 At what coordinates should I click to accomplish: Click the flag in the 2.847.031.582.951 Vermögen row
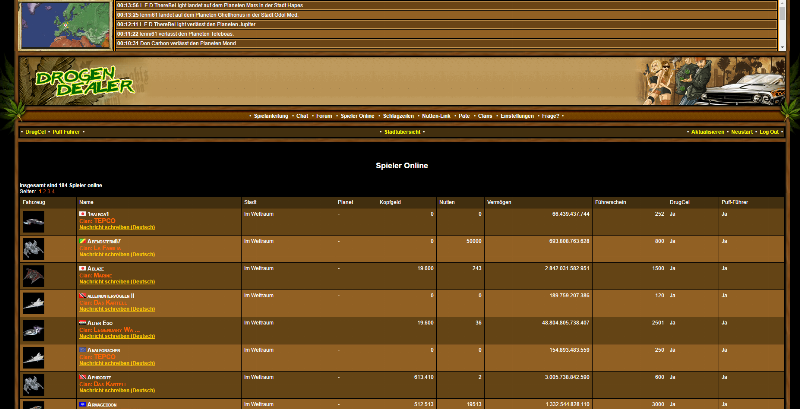coord(83,268)
